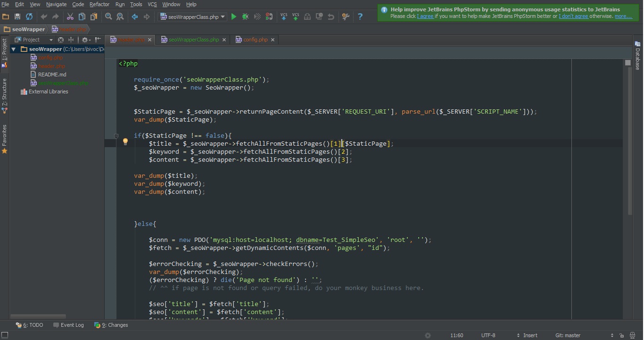
Task: Toggle the Database tool window button
Action: (637, 55)
